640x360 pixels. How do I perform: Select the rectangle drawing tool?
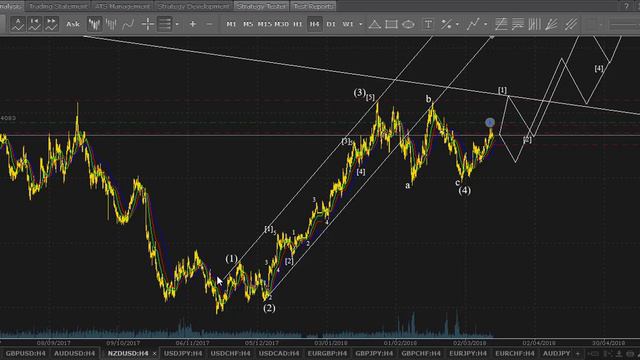[x=391, y=24]
